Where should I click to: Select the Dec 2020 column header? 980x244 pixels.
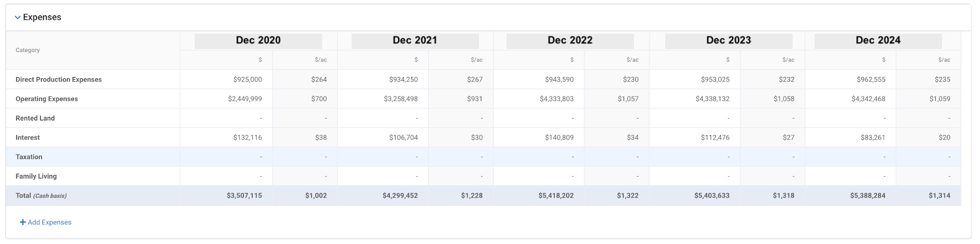(x=258, y=40)
